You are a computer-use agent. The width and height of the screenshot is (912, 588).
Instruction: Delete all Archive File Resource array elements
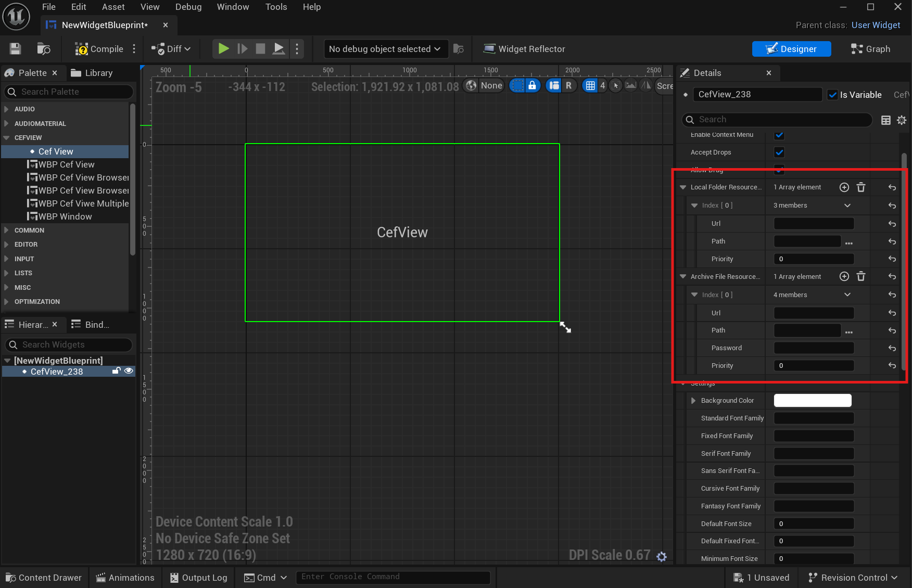(861, 277)
